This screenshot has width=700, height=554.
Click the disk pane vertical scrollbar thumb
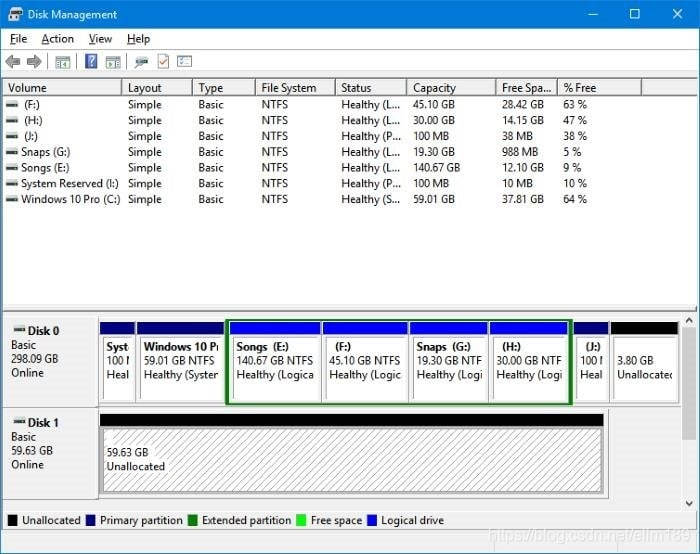pos(689,384)
